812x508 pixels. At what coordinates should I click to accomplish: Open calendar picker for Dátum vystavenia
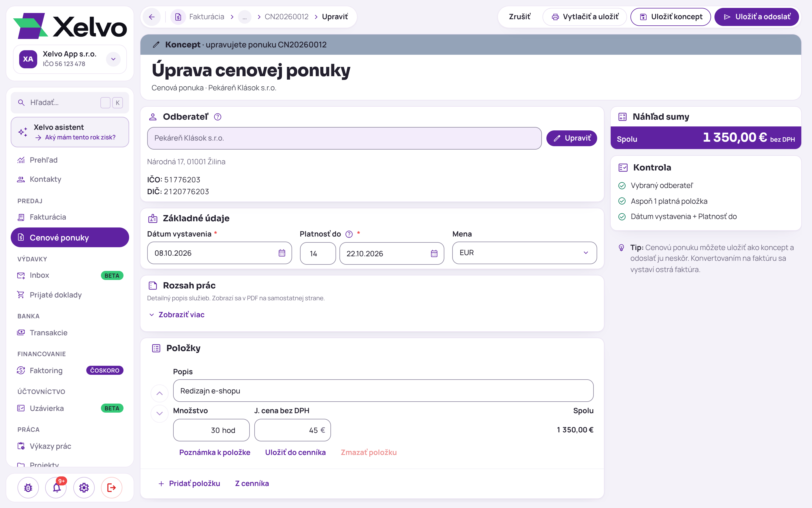point(282,253)
